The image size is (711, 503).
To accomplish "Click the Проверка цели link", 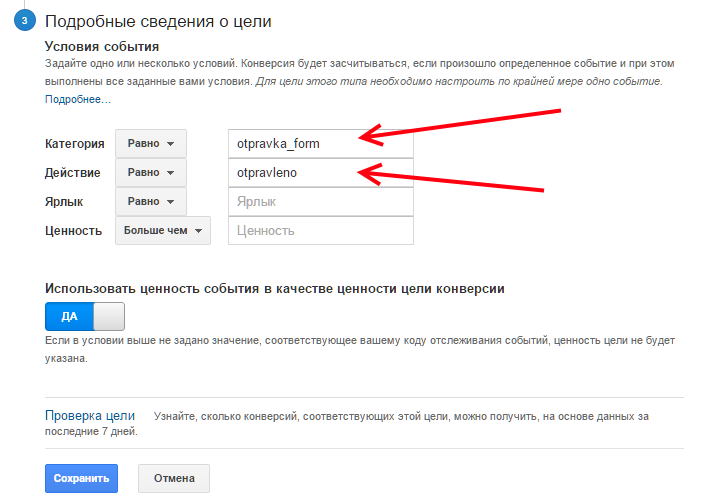I will (x=90, y=415).
